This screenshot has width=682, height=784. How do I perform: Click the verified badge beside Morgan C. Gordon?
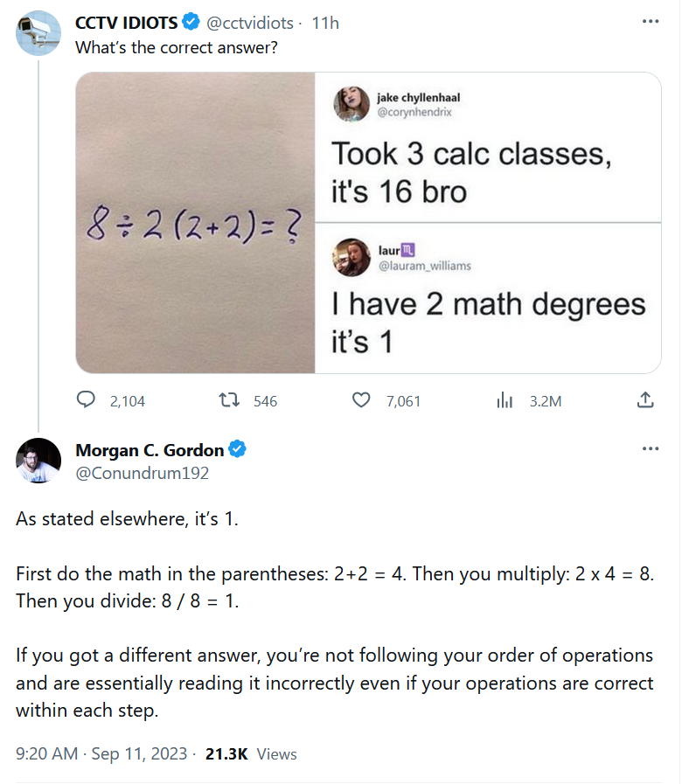(237, 449)
